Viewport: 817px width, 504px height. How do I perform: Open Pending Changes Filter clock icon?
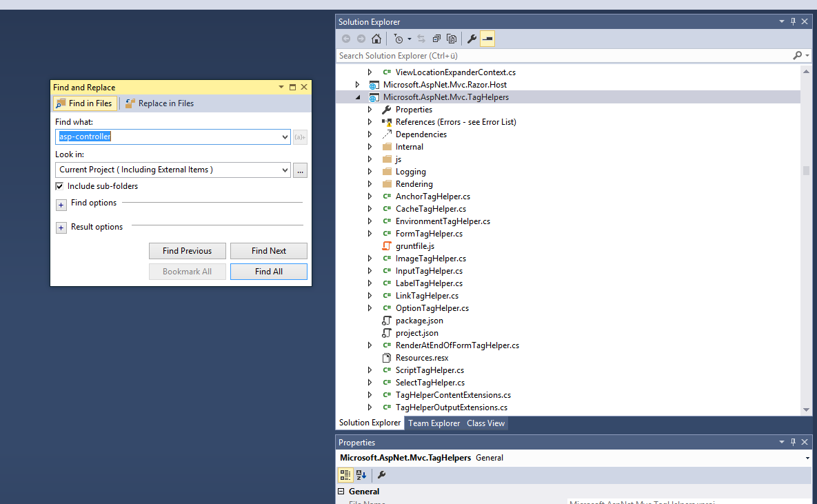coord(399,39)
